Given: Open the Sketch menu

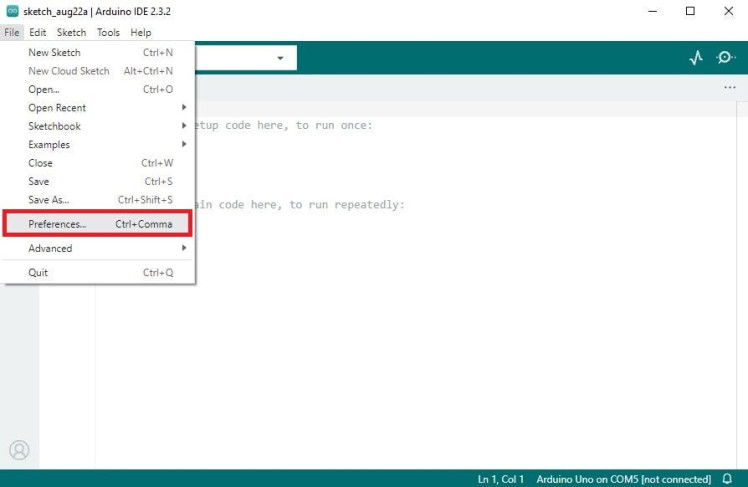Looking at the screenshot, I should pyautogui.click(x=72, y=32).
